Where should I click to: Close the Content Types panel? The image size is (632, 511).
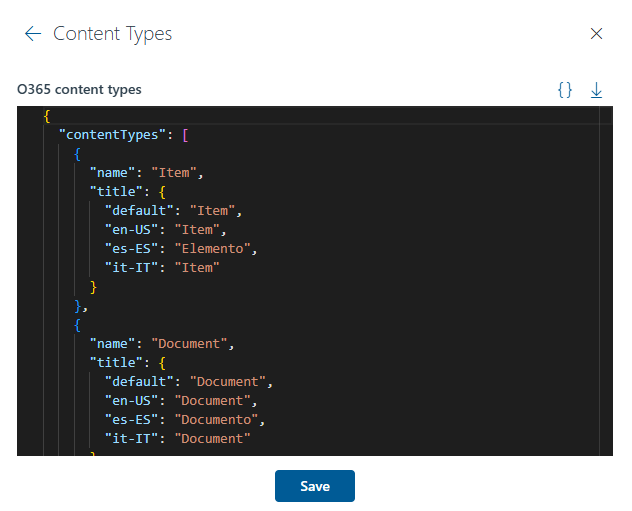596,33
